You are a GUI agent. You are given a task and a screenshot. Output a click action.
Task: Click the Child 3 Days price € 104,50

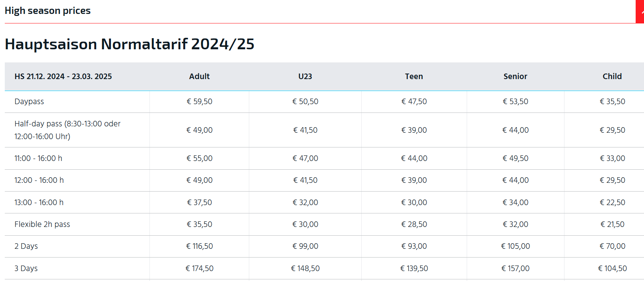click(x=612, y=268)
